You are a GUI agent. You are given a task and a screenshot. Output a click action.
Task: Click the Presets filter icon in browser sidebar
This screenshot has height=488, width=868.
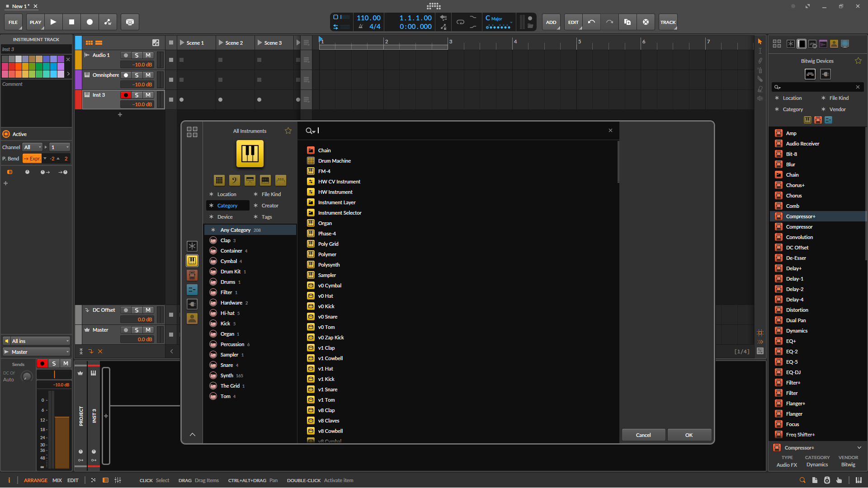pos(192,290)
